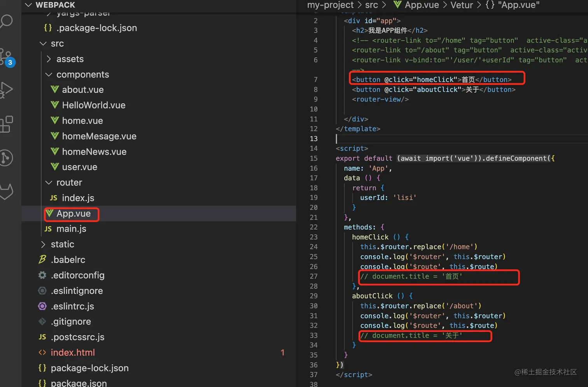
Task: Click the gear icon beside .editorconfig
Action: [x=42, y=275]
